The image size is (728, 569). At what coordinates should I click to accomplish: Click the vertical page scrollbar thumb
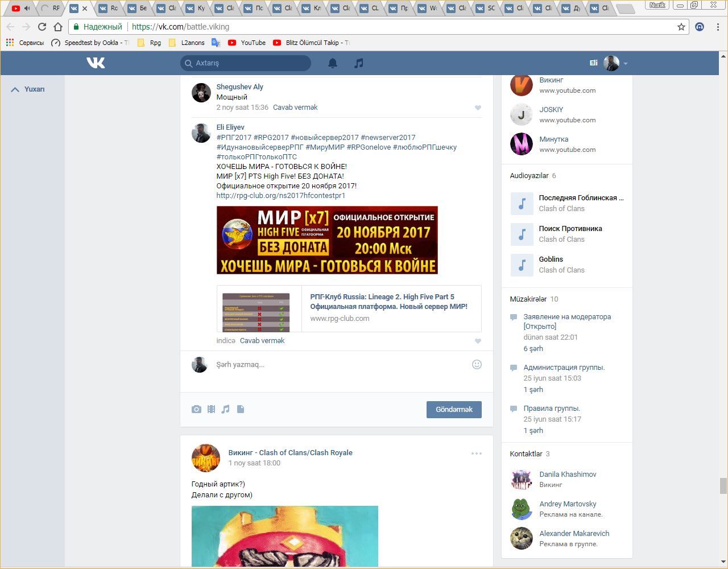[723, 486]
